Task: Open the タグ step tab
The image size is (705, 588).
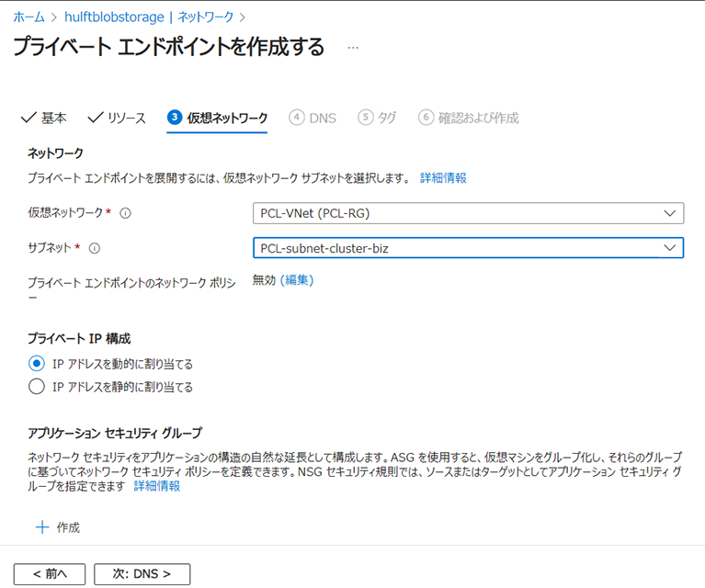Action: pyautogui.click(x=378, y=118)
